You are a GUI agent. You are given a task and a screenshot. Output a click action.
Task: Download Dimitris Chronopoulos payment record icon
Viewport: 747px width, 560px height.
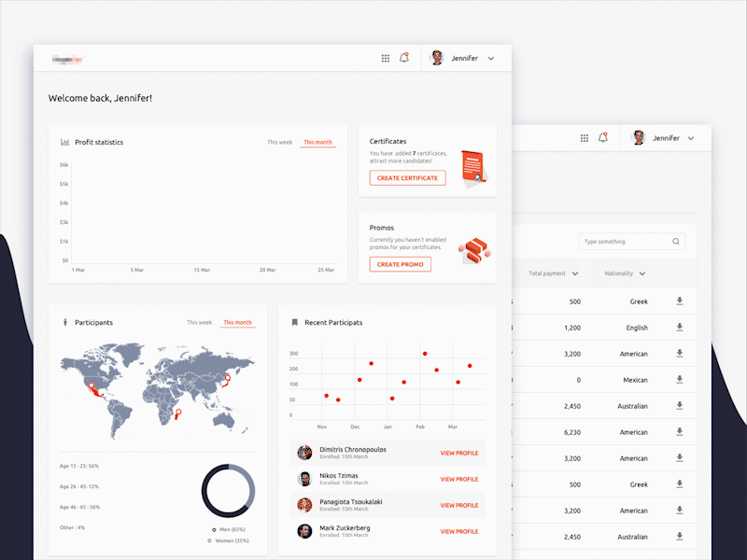point(679,301)
